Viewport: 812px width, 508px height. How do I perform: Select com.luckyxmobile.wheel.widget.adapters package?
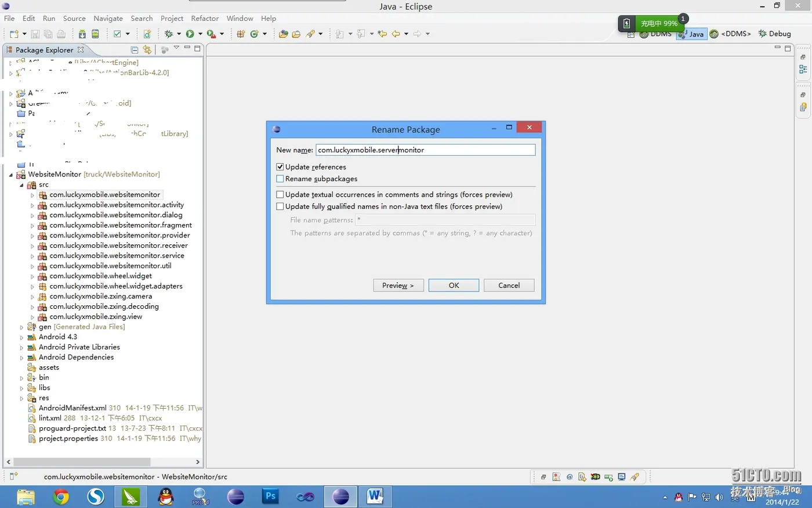[116, 286]
